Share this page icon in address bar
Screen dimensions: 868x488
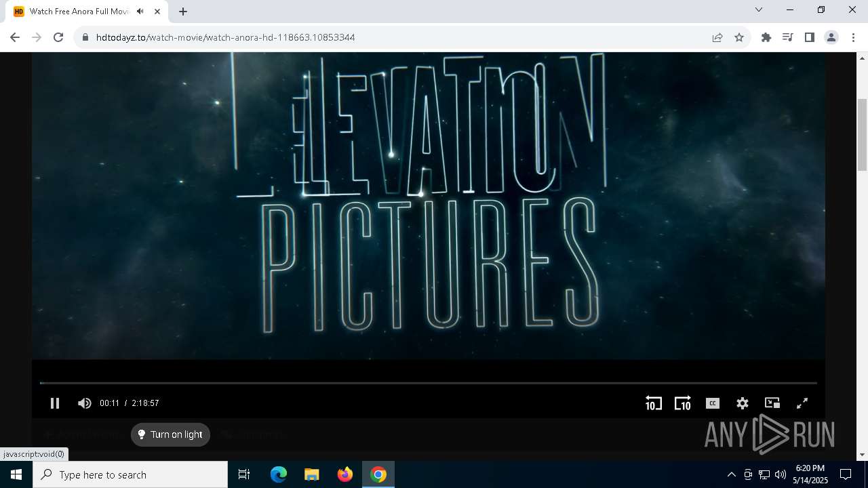point(717,37)
